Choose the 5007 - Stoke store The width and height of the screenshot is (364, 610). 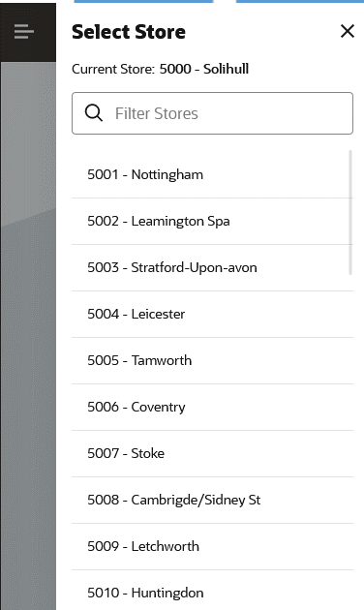click(x=212, y=453)
